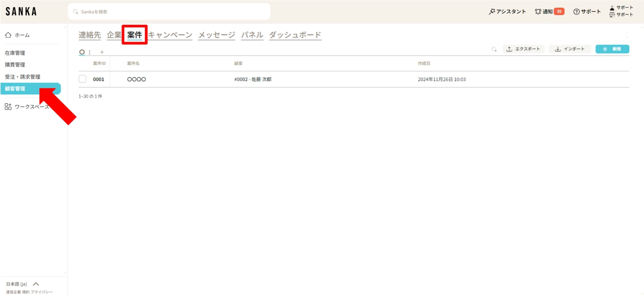
Task: Open the three-dot view options menu
Action: pyautogui.click(x=90, y=52)
